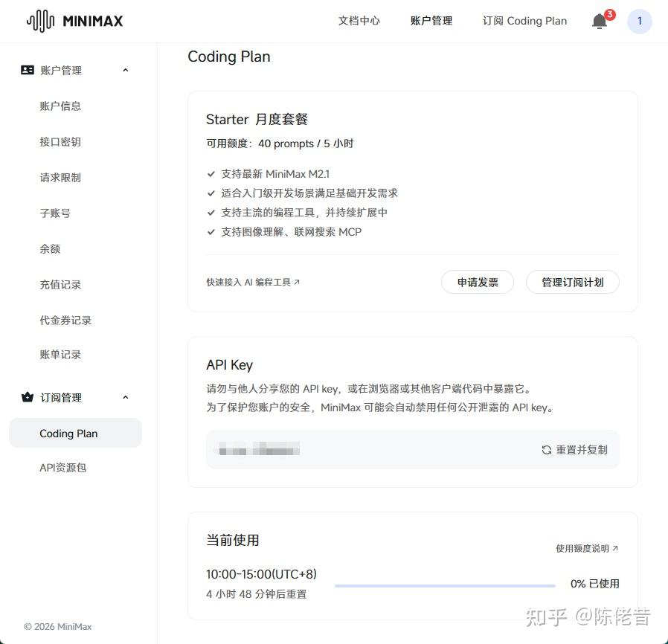Click the refresh icon beside 重置并复制
This screenshot has width=668, height=644.
tap(546, 450)
